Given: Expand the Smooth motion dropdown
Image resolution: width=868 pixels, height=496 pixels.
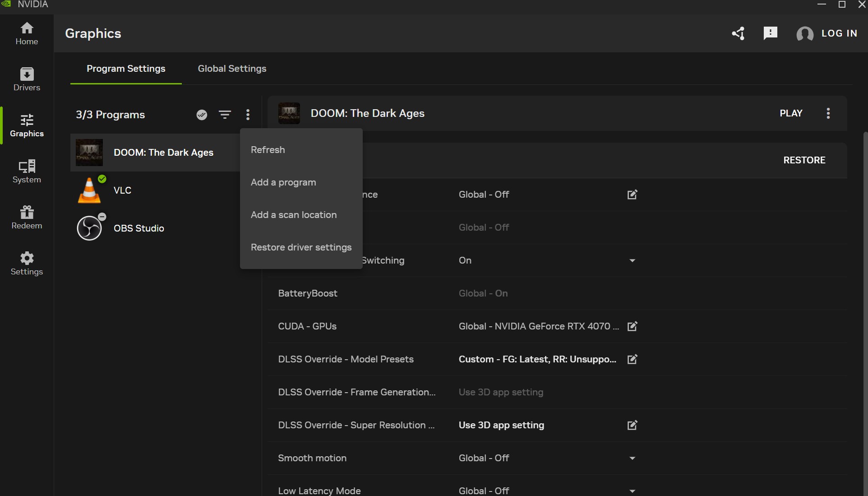Looking at the screenshot, I should click(632, 458).
